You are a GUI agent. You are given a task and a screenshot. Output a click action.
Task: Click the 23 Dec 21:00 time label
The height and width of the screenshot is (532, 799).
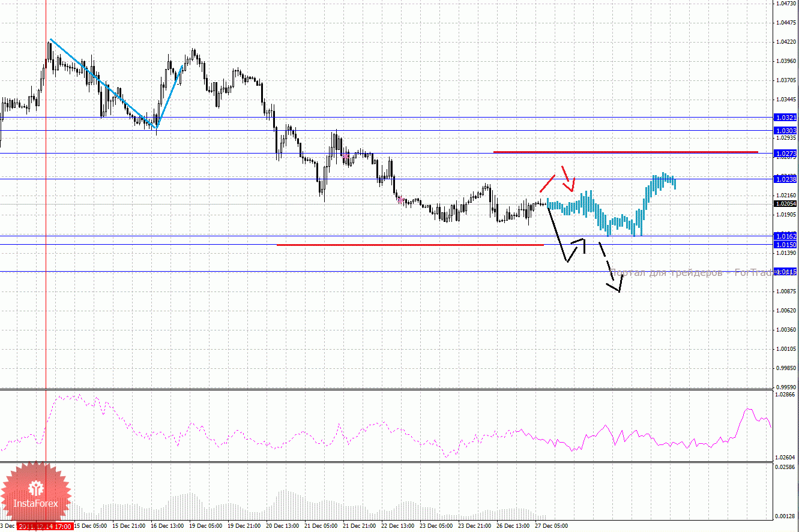click(475, 526)
